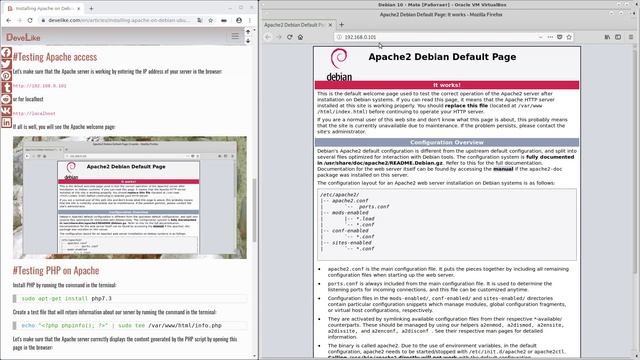640x360 pixels.
Task: Open the DeveLike hamburger menu
Action: 235,36
